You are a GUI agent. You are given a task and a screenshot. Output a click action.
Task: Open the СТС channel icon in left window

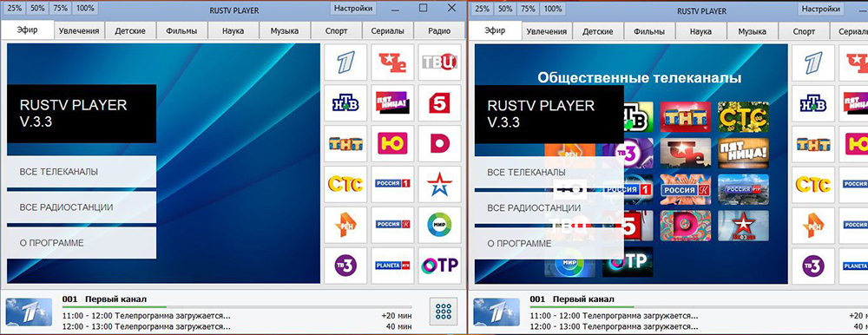click(x=345, y=184)
